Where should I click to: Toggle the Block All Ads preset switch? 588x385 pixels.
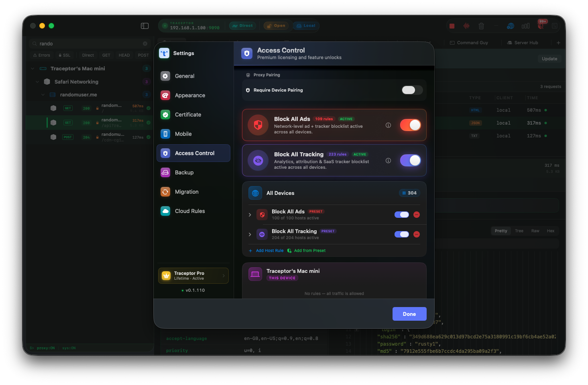tap(402, 215)
